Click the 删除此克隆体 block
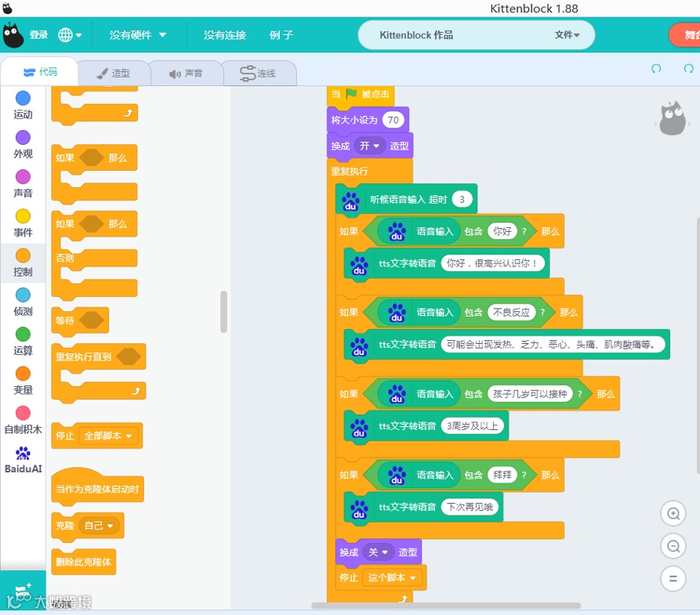The height and width of the screenshot is (615, 700). pos(83,562)
